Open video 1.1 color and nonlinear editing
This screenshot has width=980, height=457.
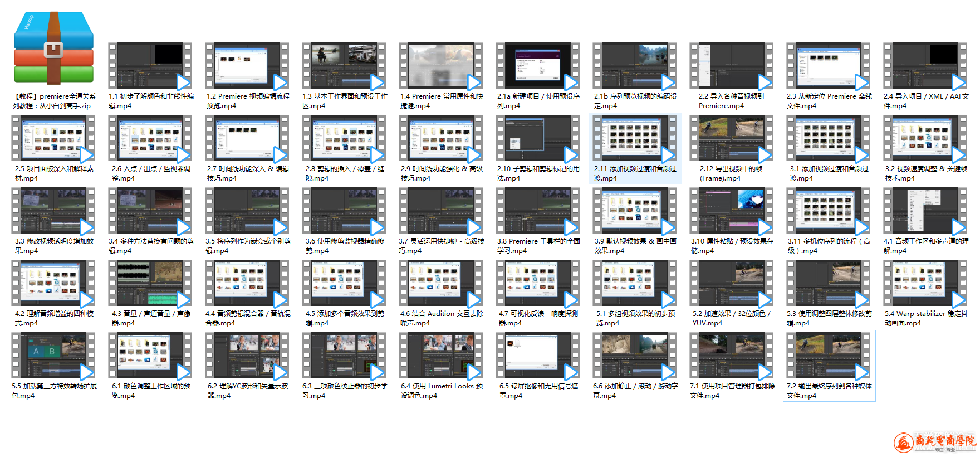click(x=150, y=66)
